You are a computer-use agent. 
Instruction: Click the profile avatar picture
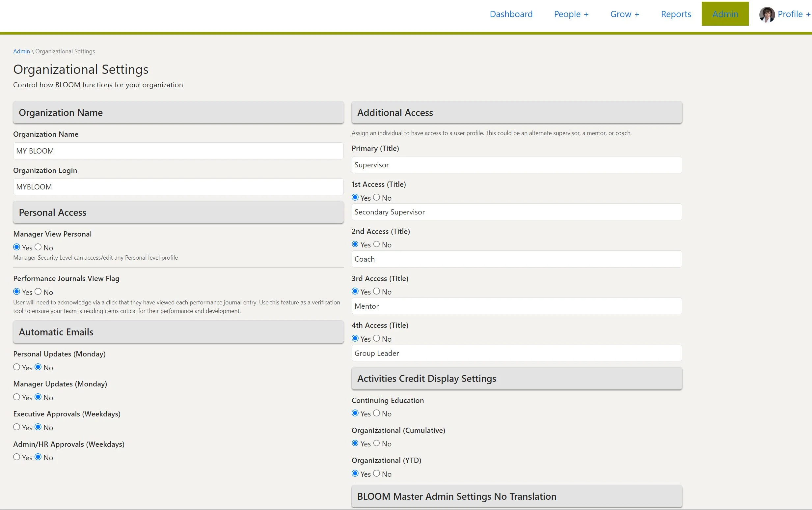767,14
